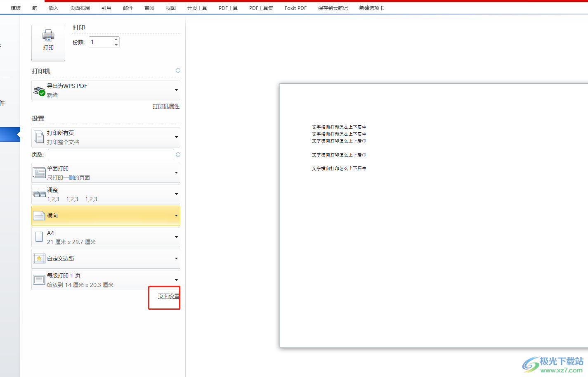
Task: Open the 开发工具 ribbon tab
Action: click(197, 8)
